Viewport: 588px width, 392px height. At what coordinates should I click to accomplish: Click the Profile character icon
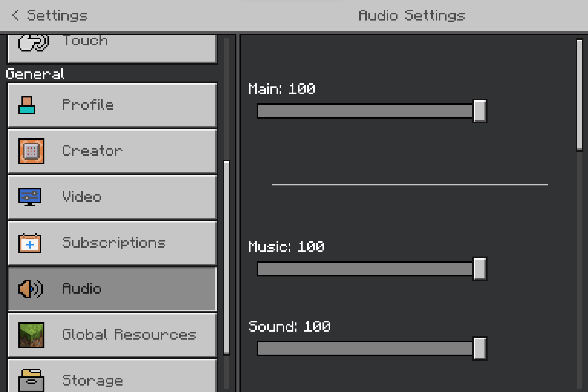[27, 105]
